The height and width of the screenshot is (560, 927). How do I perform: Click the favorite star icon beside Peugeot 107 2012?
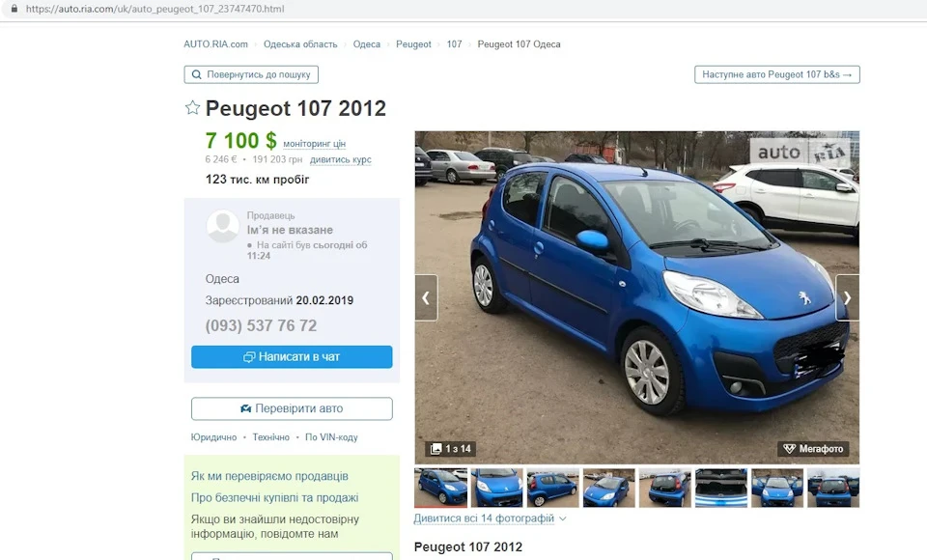tap(192, 107)
